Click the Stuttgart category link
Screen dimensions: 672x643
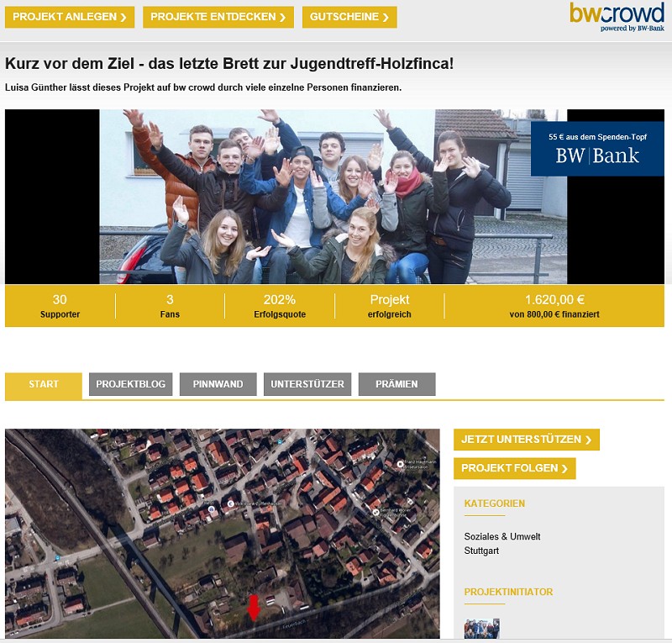pos(481,551)
